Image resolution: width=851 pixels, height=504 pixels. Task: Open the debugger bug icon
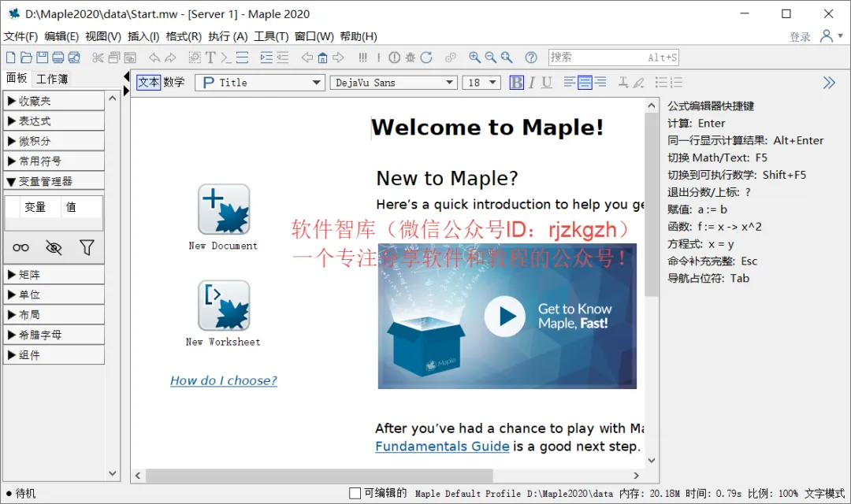(411, 57)
